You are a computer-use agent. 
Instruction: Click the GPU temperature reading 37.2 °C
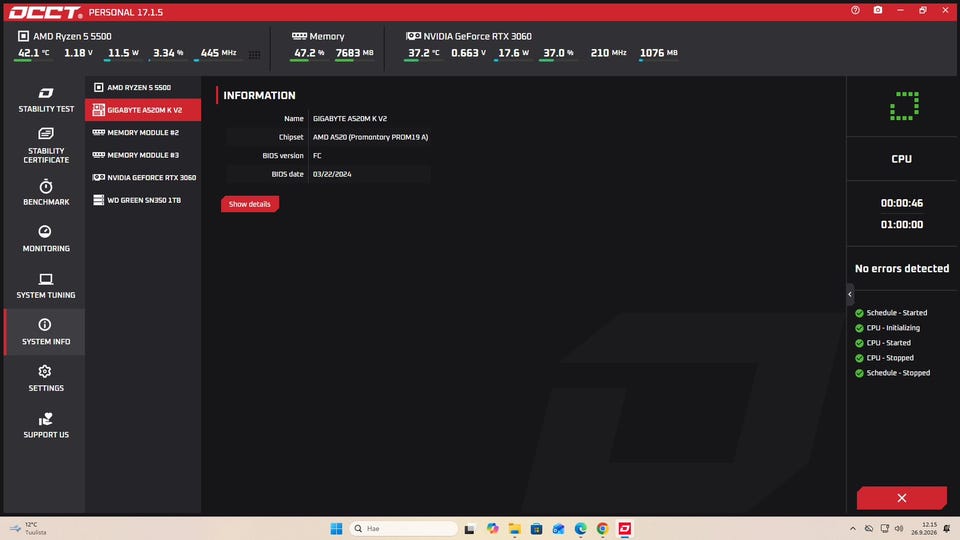(x=423, y=53)
